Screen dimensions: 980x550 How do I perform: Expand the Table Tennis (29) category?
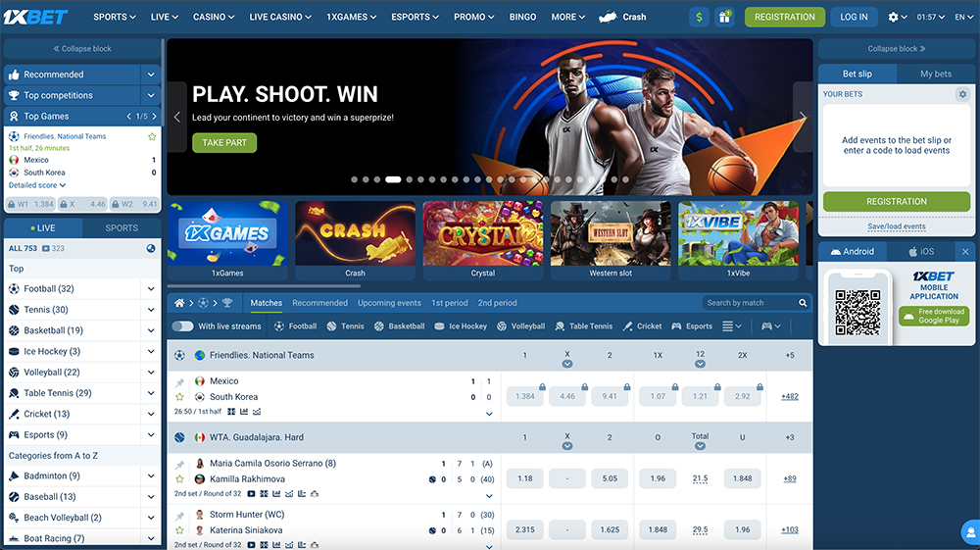tap(151, 393)
